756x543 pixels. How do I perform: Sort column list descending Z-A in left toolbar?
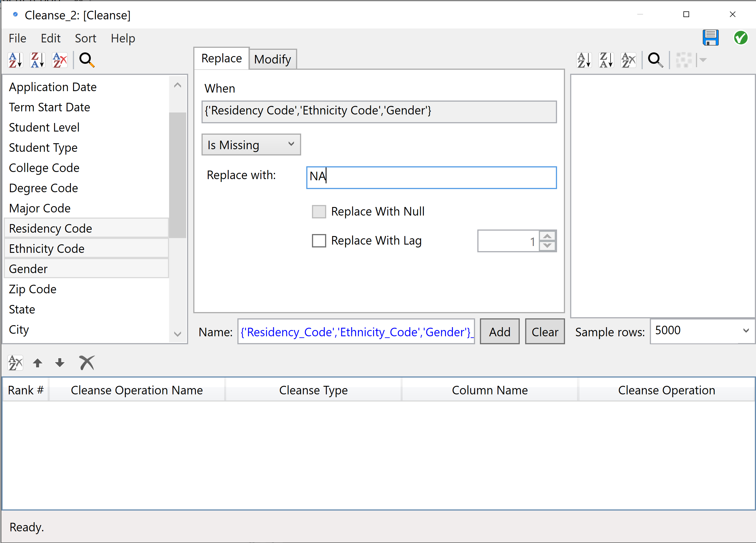pyautogui.click(x=37, y=60)
